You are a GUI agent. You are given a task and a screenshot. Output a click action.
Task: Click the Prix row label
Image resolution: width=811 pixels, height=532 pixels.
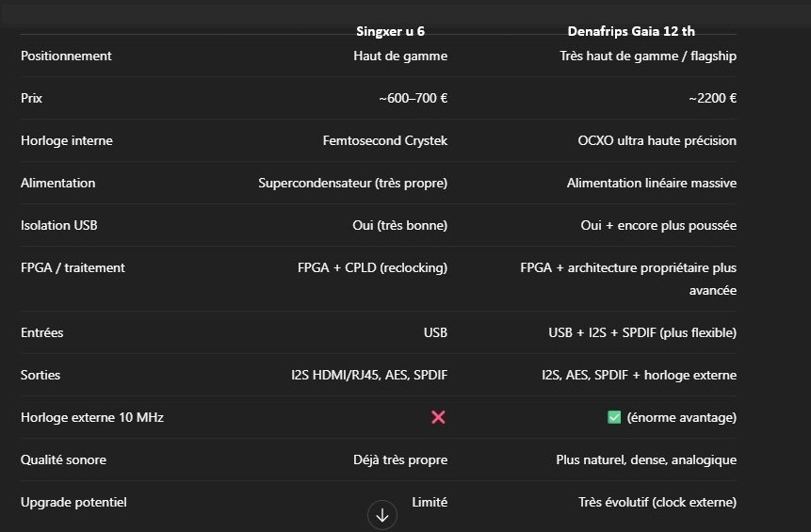point(32,98)
